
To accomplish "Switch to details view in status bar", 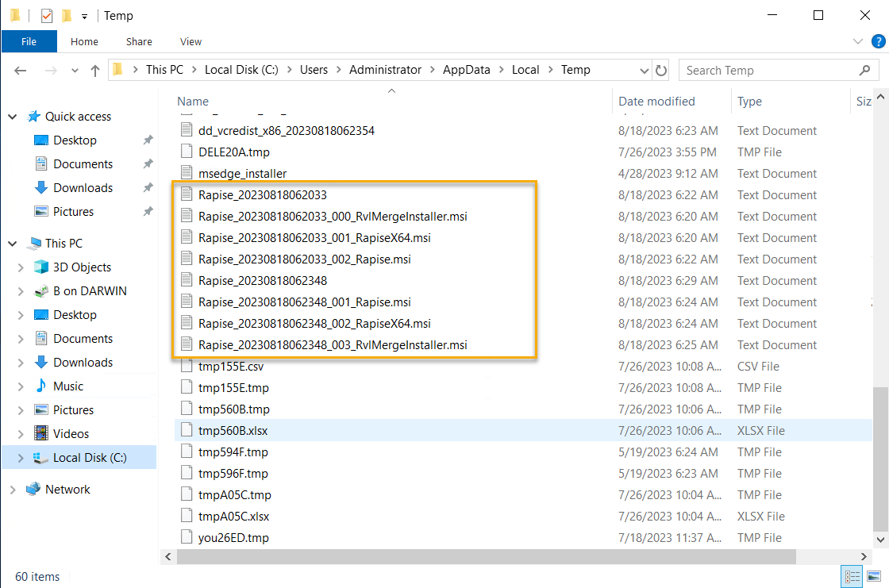I will (x=850, y=576).
